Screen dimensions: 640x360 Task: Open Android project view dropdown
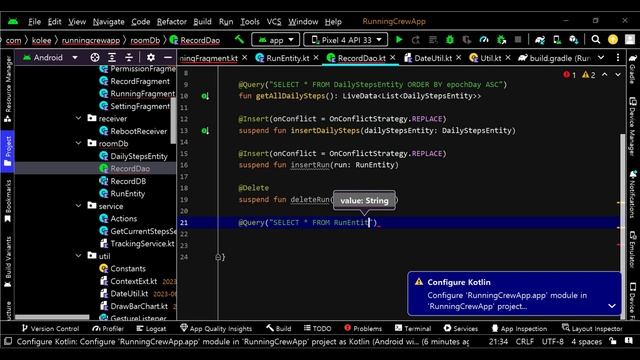(x=50, y=58)
